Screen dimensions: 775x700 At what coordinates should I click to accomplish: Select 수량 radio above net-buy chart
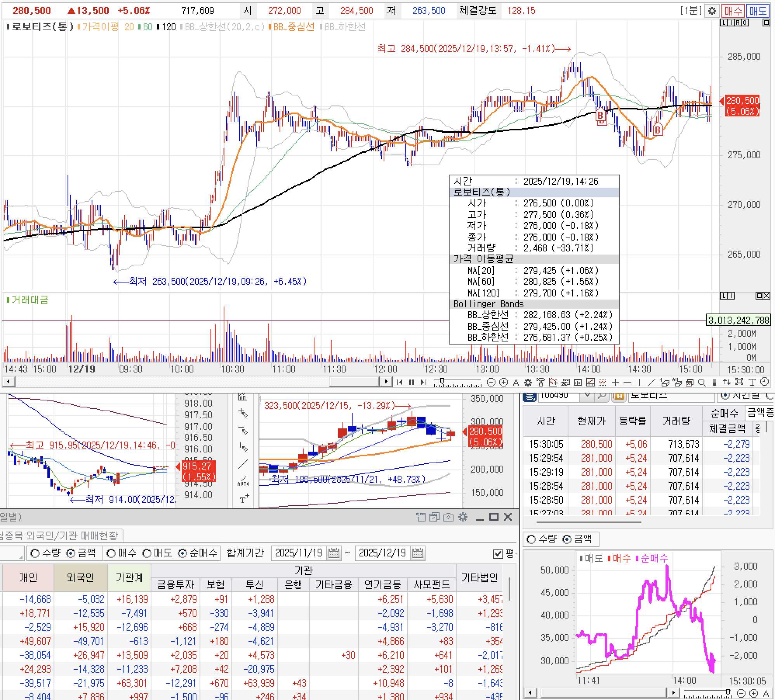(x=532, y=539)
